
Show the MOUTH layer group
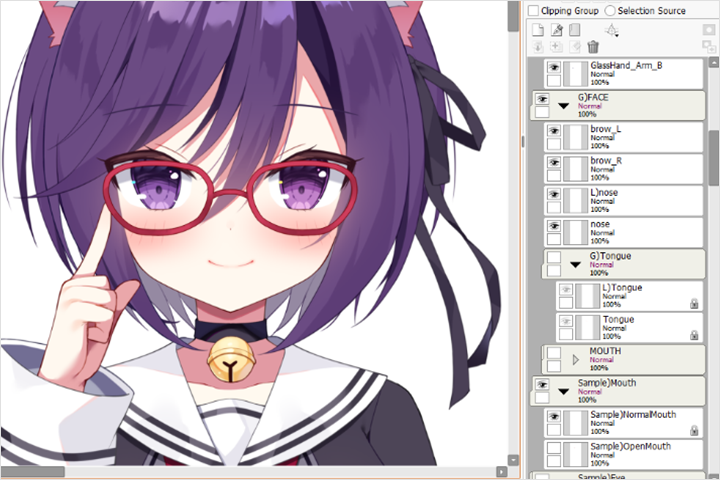554,353
